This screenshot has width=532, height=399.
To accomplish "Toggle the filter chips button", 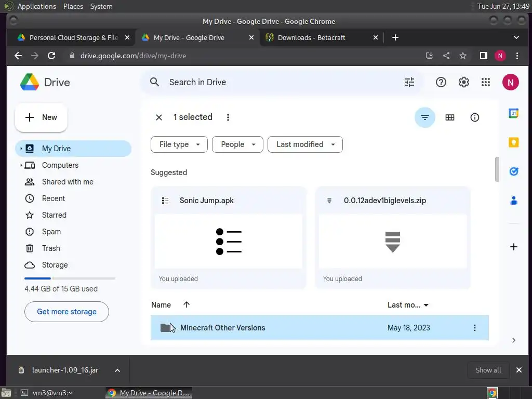I will (425, 117).
